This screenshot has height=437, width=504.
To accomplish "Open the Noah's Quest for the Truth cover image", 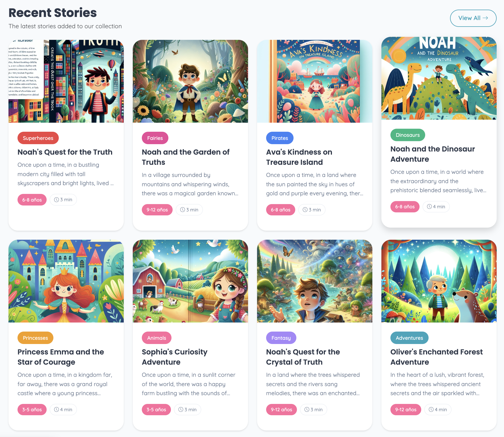I will [66, 81].
